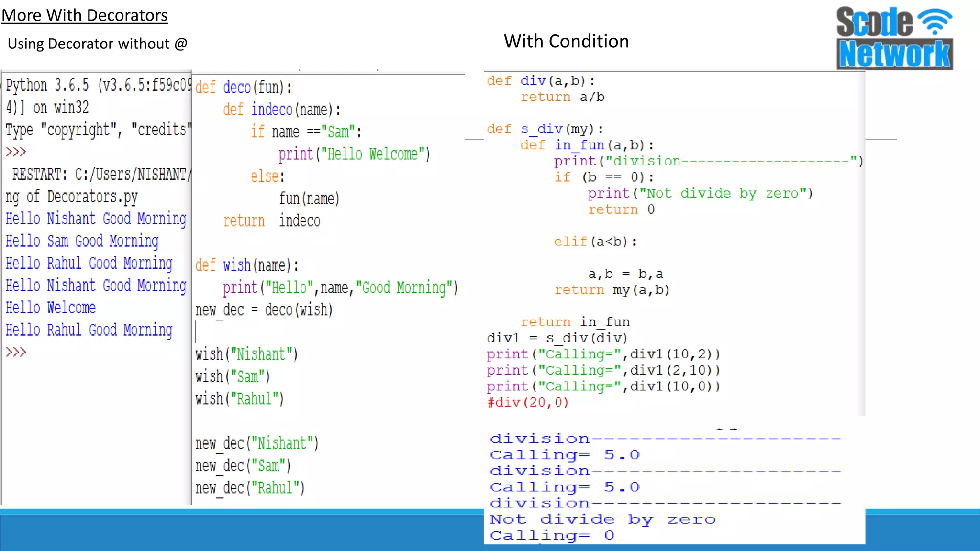Click the 'def indeco(name):' code line
This screenshot has height=551, width=980.
[281, 110]
